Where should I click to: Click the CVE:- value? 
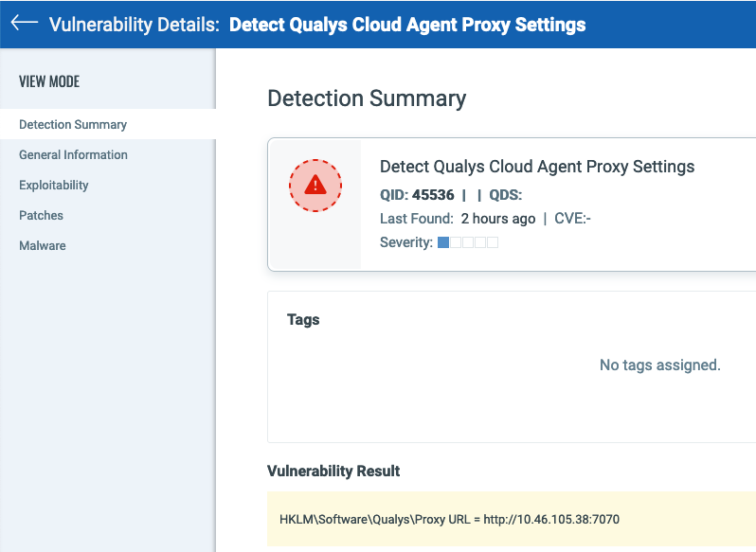(x=572, y=219)
